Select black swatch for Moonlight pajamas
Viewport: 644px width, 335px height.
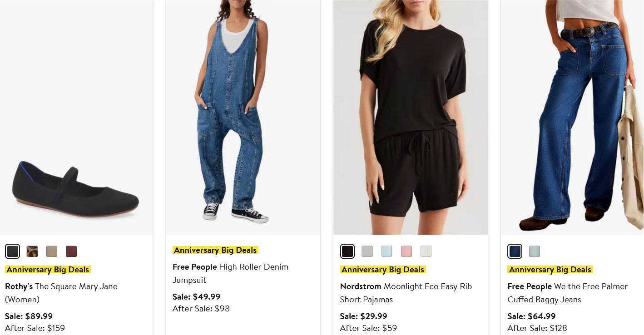click(347, 251)
